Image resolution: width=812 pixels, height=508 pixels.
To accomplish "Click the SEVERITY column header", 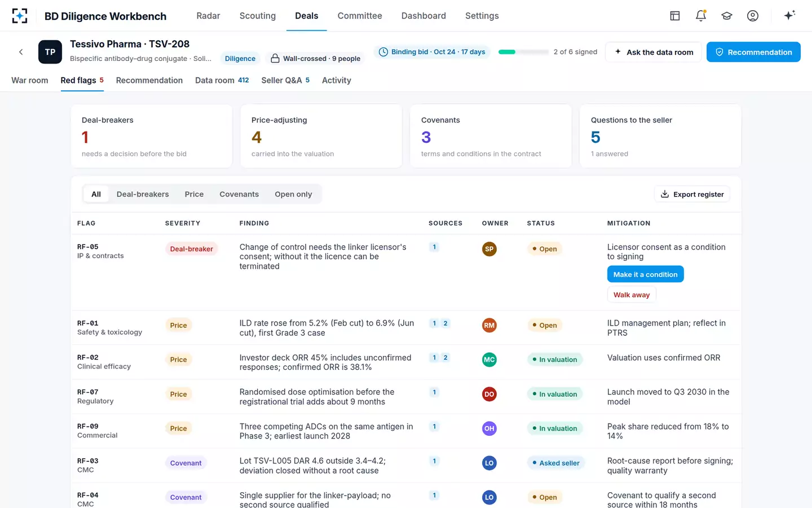I will pos(183,224).
